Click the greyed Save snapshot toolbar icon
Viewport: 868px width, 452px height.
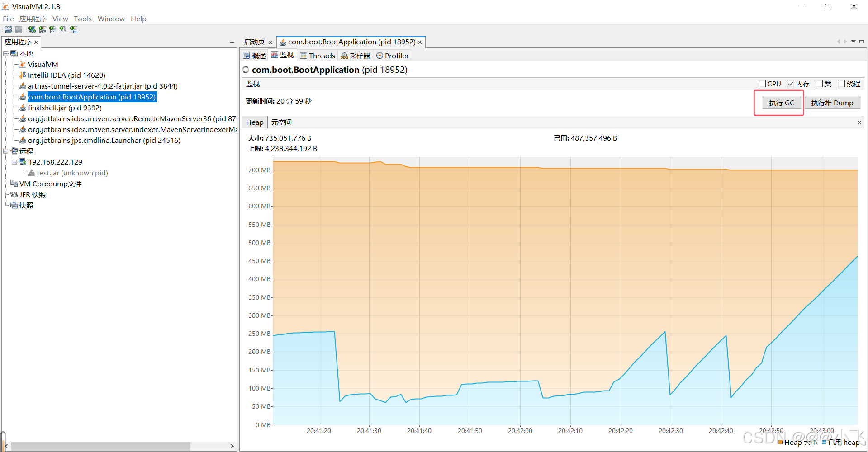[x=19, y=30]
